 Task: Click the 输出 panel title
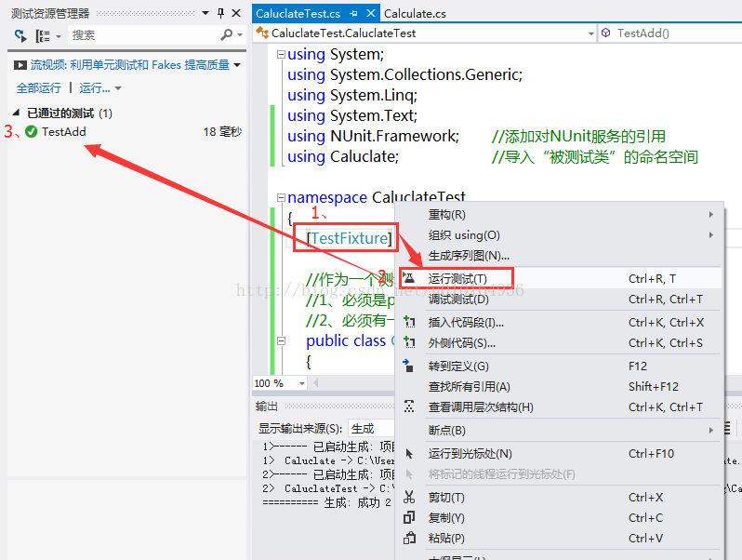[x=267, y=407]
